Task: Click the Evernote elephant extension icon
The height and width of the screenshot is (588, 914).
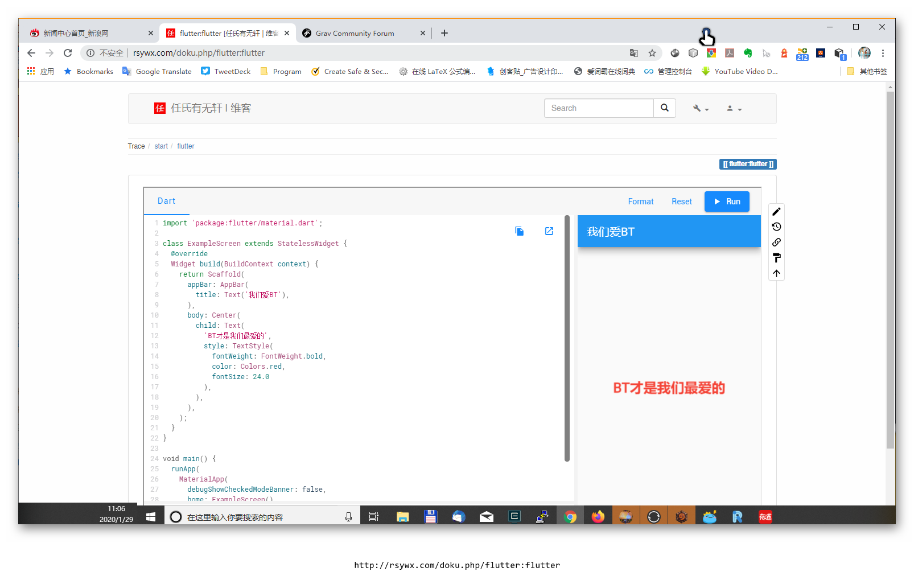Action: pyautogui.click(x=748, y=53)
